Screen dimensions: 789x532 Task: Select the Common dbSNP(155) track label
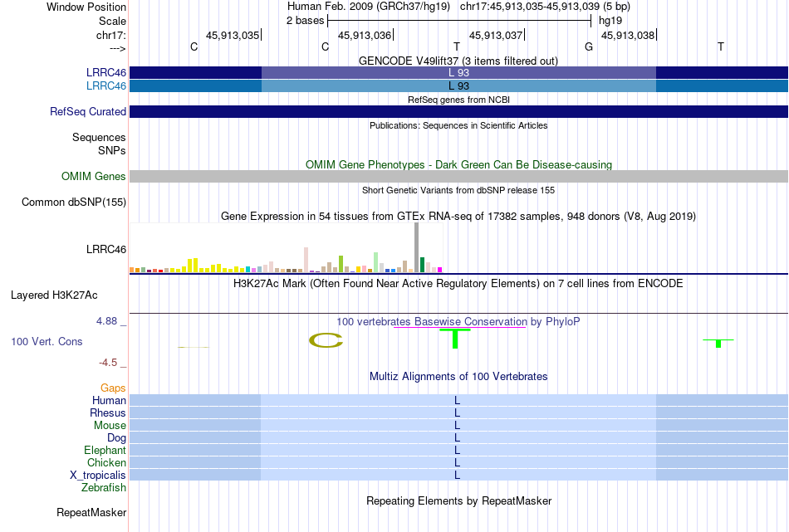(73, 203)
